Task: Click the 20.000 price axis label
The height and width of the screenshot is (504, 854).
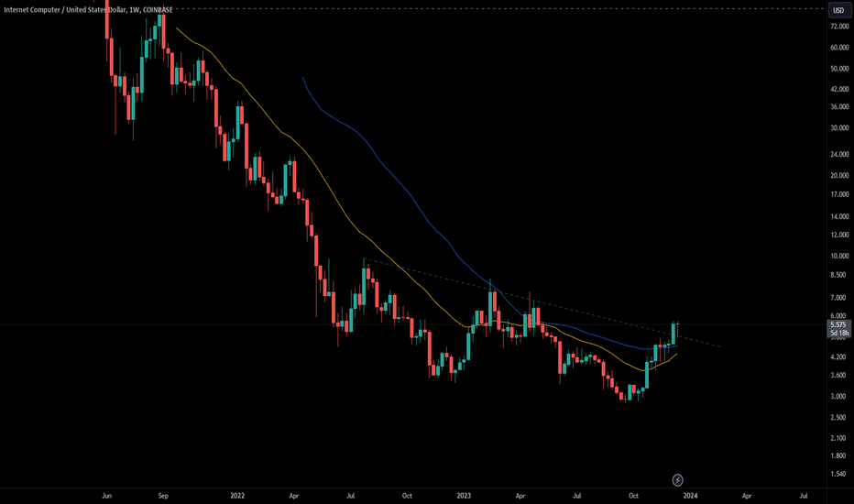Action: pyautogui.click(x=839, y=175)
